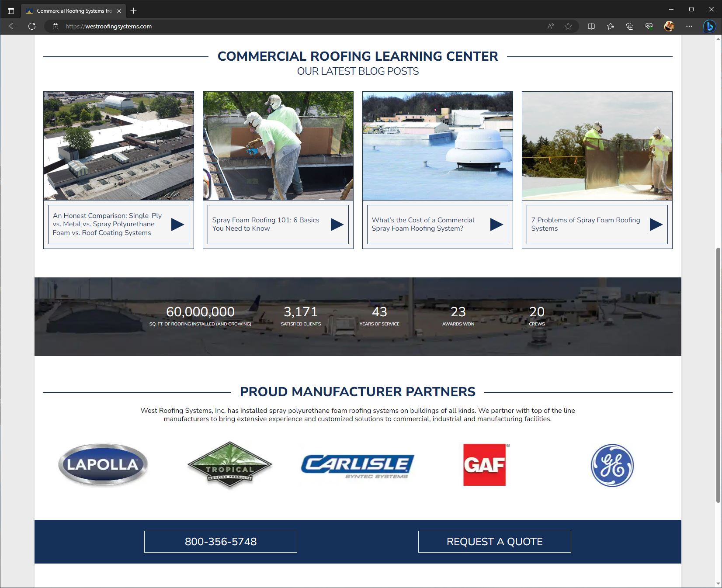The height and width of the screenshot is (588, 722).
Task: Add page to favorites star icon
Action: pyautogui.click(x=568, y=26)
